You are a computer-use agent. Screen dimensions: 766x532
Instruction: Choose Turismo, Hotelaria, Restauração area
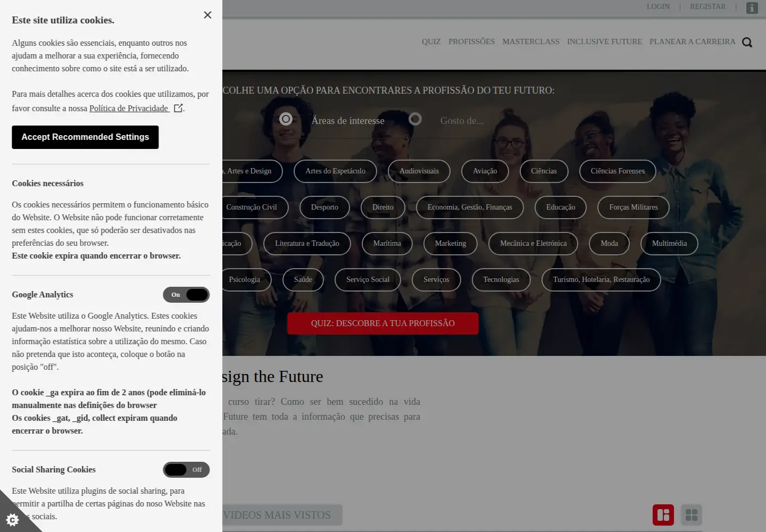tap(601, 280)
